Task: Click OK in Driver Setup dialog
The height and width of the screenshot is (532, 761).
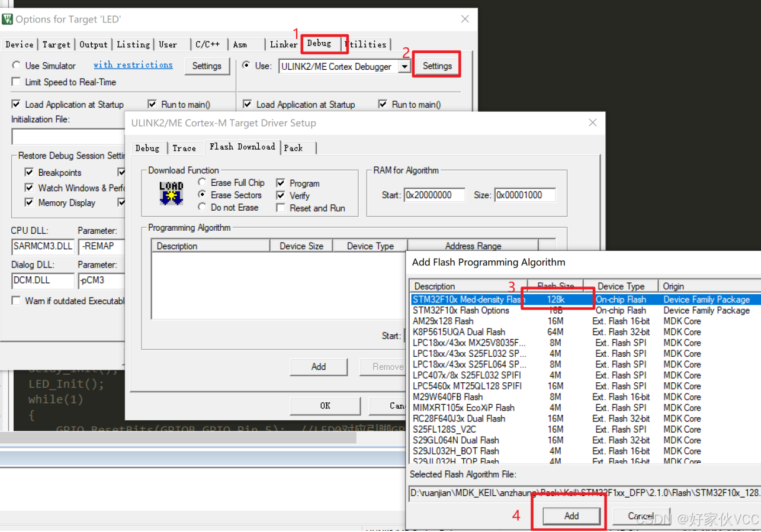Action: [x=325, y=406]
